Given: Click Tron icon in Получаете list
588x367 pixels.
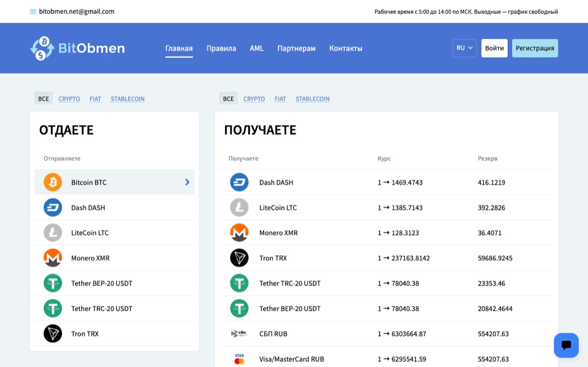Looking at the screenshot, I should pos(239,258).
